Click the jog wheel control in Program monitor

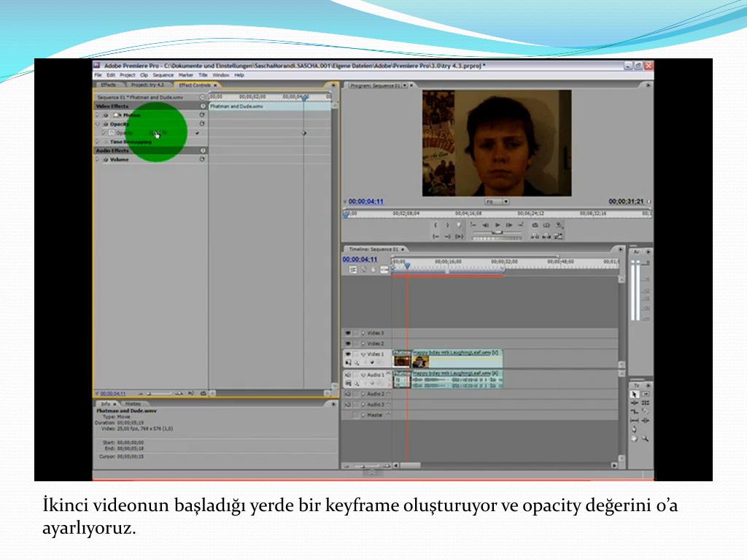point(497,238)
